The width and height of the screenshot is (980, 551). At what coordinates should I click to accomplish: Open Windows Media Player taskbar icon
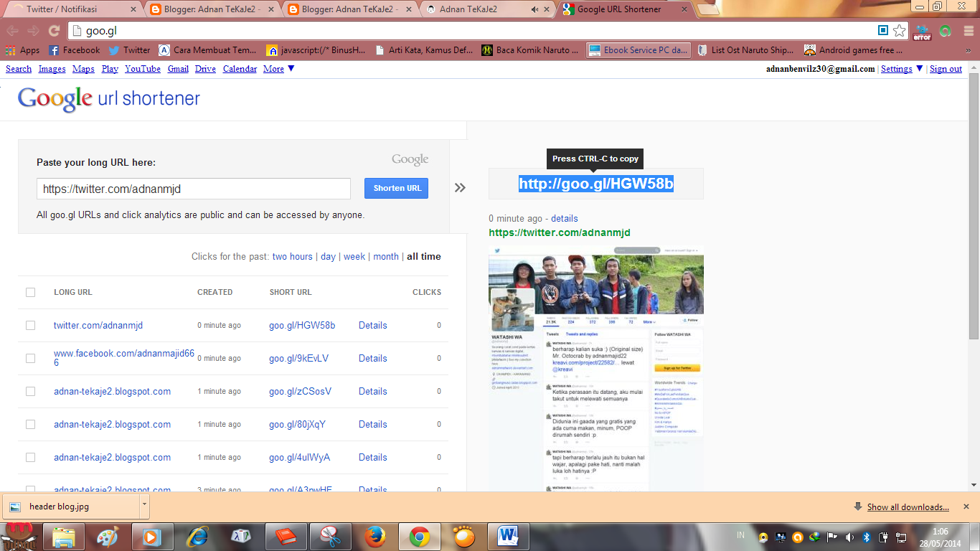click(x=152, y=537)
